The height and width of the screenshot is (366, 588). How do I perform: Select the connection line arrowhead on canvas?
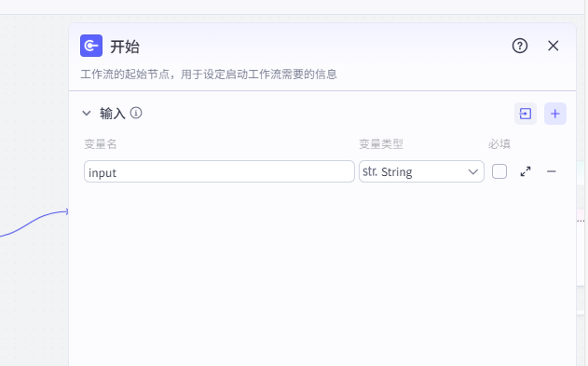click(x=66, y=212)
